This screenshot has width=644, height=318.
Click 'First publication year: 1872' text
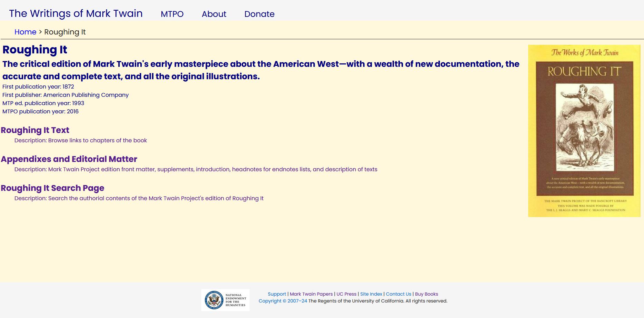[x=38, y=87]
